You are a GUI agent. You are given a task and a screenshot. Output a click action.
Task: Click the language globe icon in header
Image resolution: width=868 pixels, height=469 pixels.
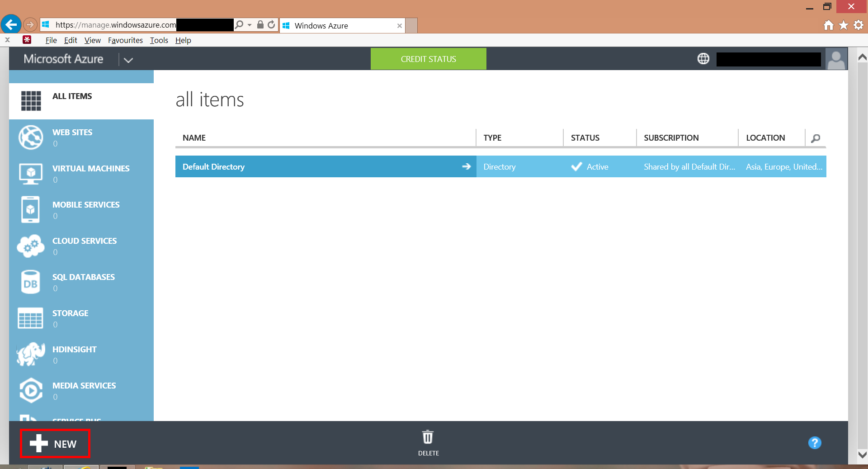click(703, 59)
